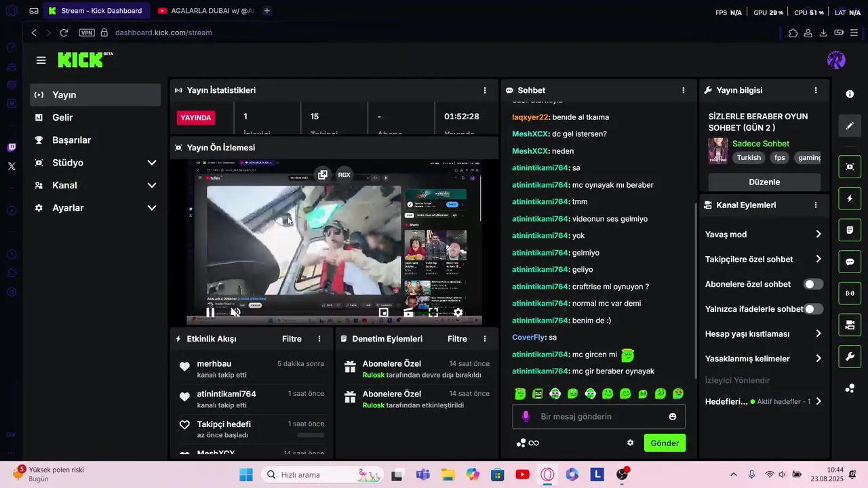This screenshot has width=868, height=488.
Task: Open the Başarılar sidebar item
Action: pos(96,140)
